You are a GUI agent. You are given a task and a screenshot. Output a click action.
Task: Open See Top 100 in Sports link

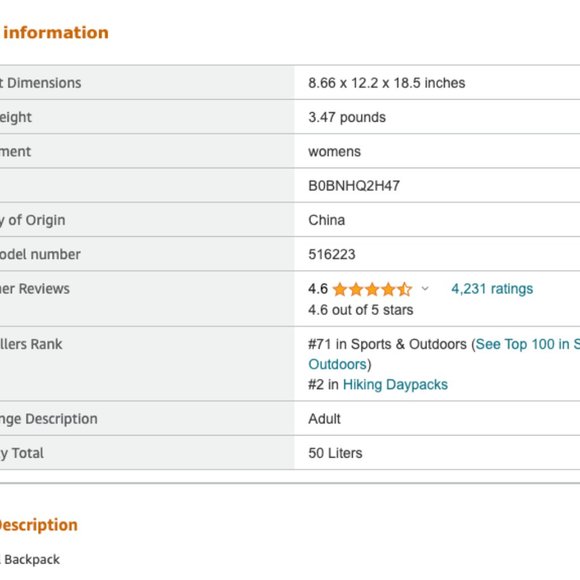pos(527,344)
